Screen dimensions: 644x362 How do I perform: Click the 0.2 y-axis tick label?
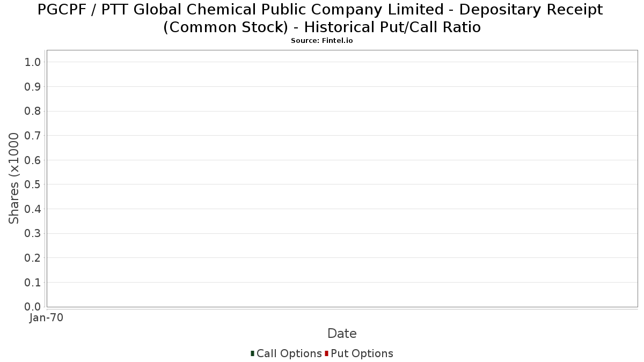pyautogui.click(x=33, y=258)
